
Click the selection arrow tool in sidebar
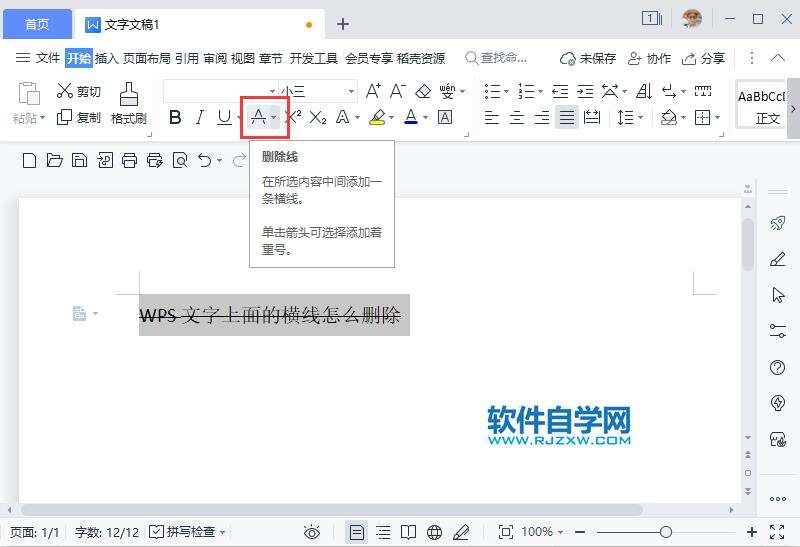[x=778, y=295]
